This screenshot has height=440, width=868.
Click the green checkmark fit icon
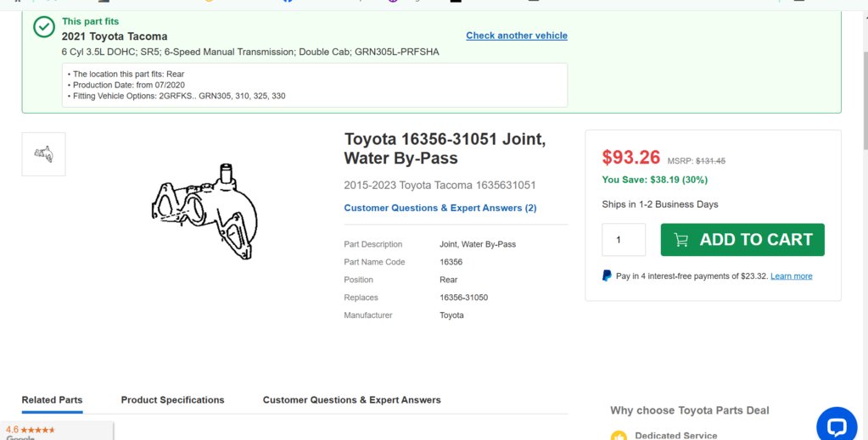(x=44, y=26)
